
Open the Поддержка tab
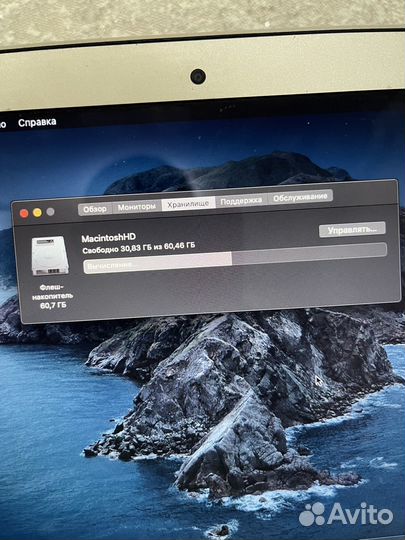tap(241, 200)
